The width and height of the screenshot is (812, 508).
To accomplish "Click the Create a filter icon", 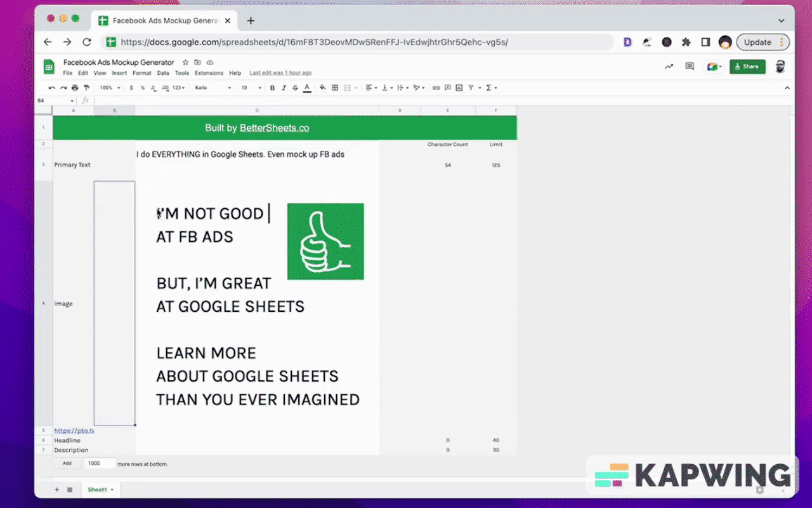I will click(x=471, y=88).
